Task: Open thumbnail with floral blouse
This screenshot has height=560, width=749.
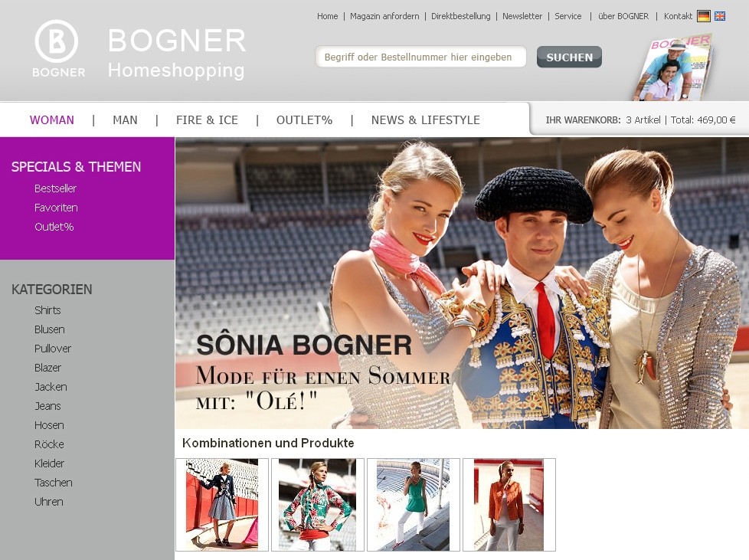Action: tap(318, 505)
